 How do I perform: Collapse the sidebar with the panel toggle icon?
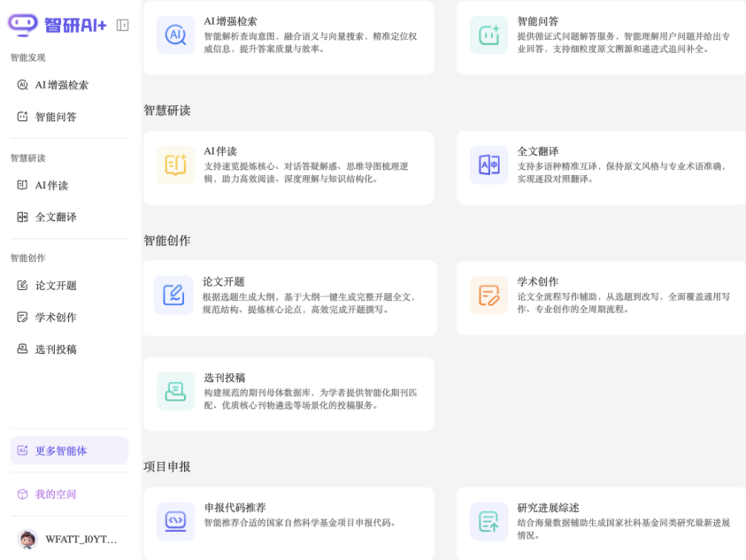(122, 25)
